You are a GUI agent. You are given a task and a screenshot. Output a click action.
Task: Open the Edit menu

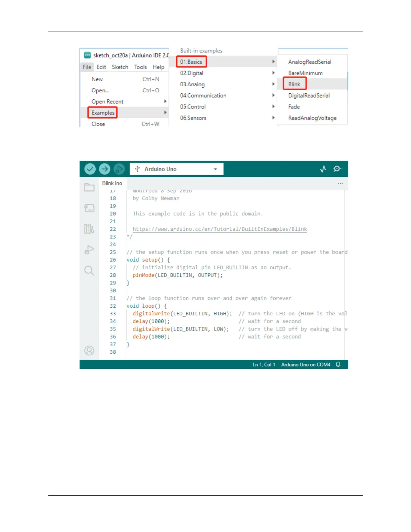101,67
